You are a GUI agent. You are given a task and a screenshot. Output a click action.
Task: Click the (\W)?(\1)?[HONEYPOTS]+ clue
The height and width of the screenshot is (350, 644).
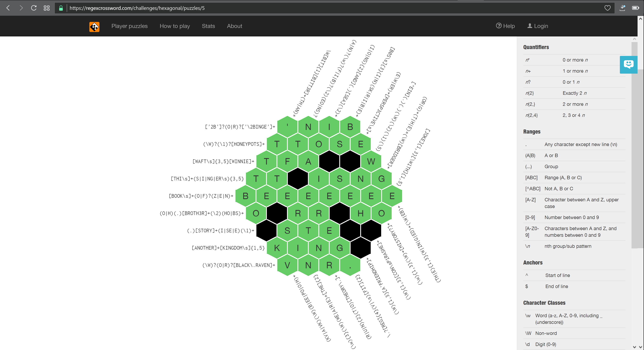tap(234, 144)
